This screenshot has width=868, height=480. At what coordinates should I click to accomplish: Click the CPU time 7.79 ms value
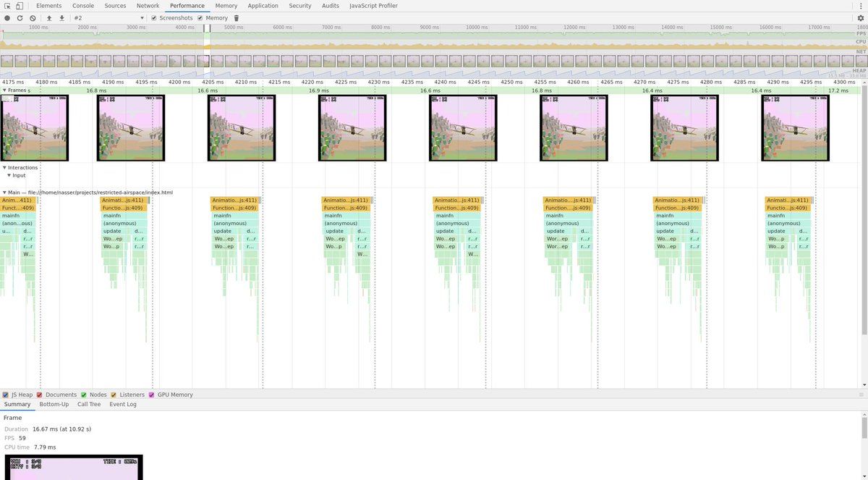coord(44,447)
